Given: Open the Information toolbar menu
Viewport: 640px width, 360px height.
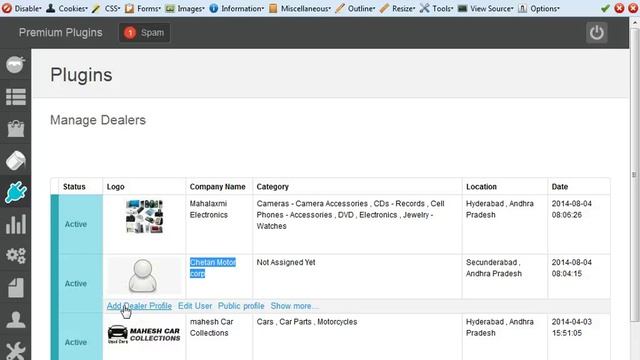Looking at the screenshot, I should (237, 8).
